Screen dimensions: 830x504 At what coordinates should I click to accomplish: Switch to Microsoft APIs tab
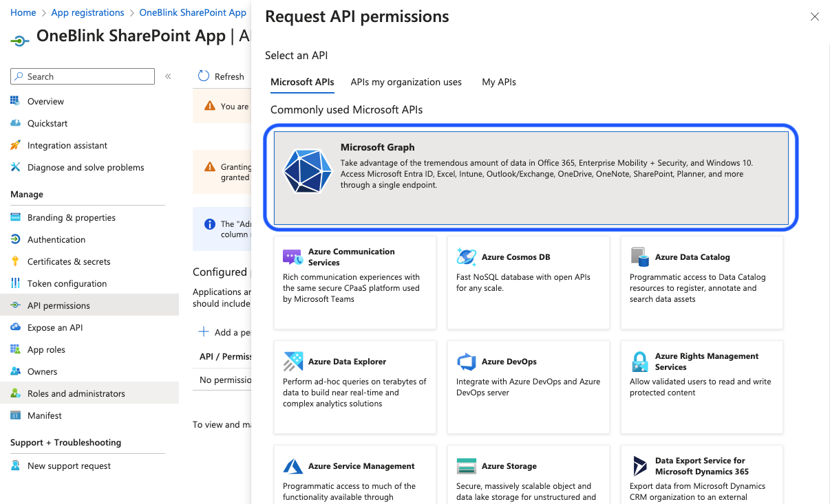(302, 82)
